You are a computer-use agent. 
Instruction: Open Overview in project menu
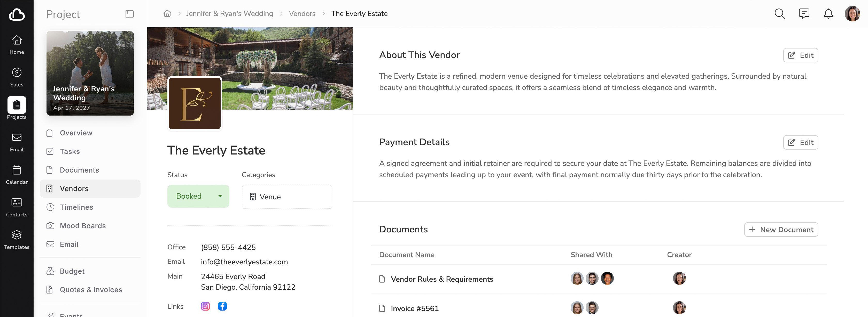tap(90, 133)
